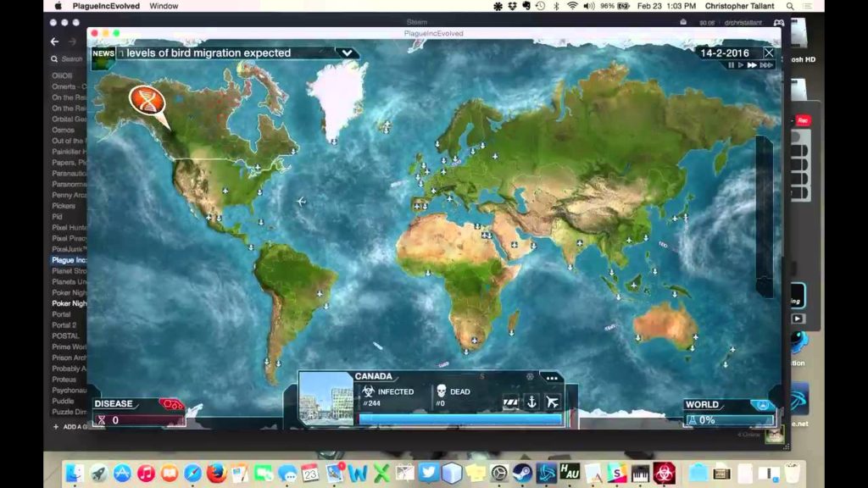
Task: Click the X beside the game date
Action: point(769,53)
